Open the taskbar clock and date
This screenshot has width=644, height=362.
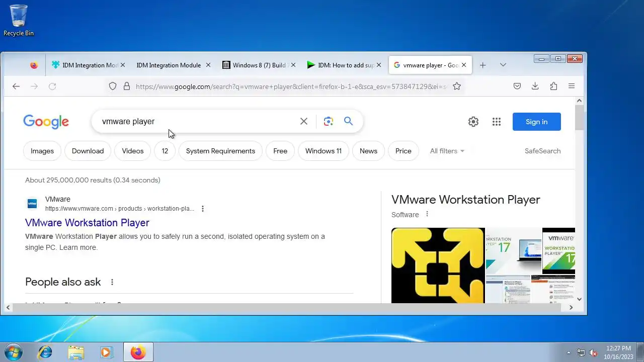click(618, 352)
